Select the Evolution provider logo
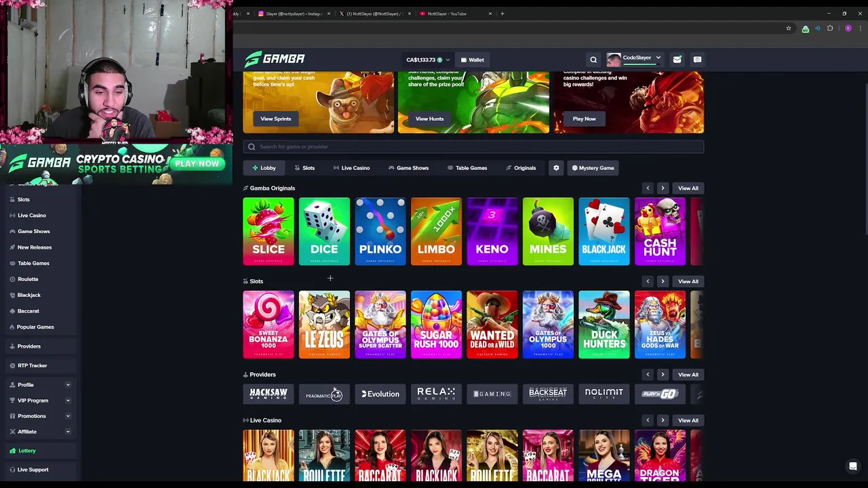 pos(380,394)
